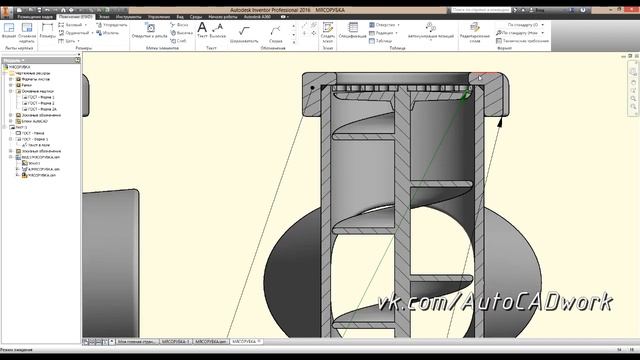Screen dimensions: 640x360
Task: Open the Inventor application menu logo
Action: click(x=6, y=12)
